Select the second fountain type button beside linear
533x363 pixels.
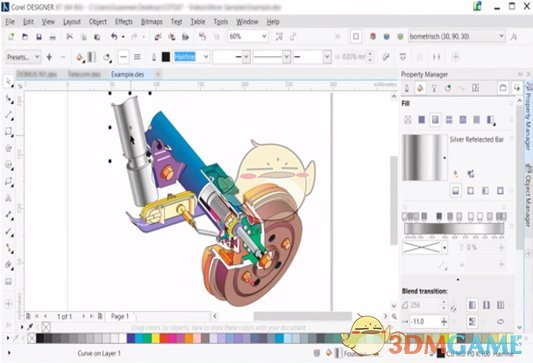[x=470, y=191]
